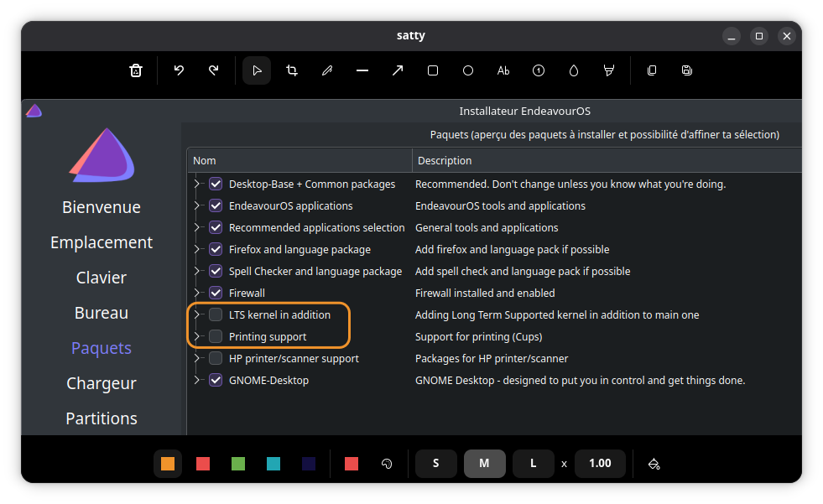Enable the LTS kernel in addition checkbox
The image size is (823, 504).
[x=216, y=314]
